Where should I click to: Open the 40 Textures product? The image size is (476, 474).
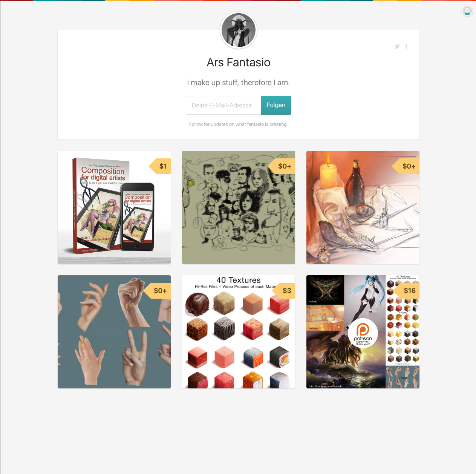pos(239,332)
